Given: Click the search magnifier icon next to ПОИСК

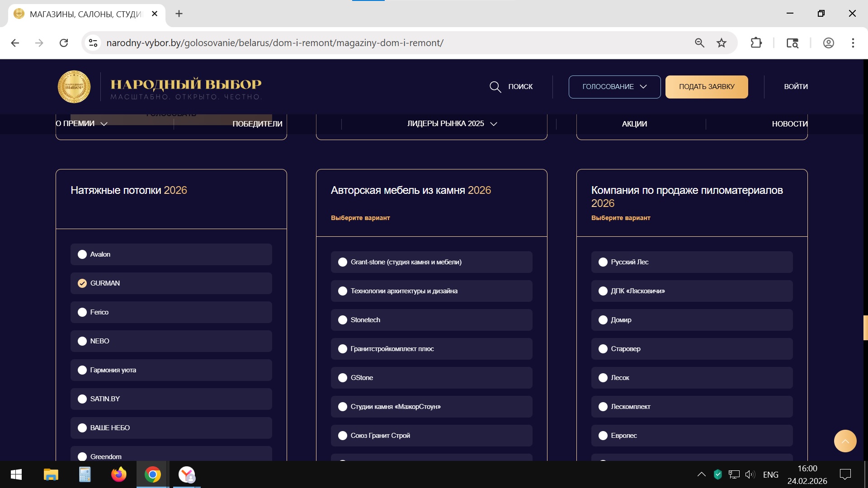Looking at the screenshot, I should [x=495, y=87].
